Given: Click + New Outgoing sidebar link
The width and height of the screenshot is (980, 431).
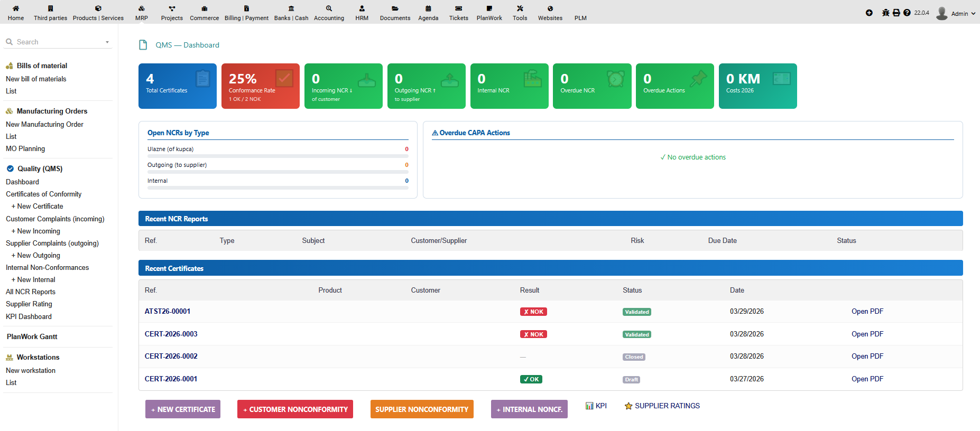Looking at the screenshot, I should point(35,256).
